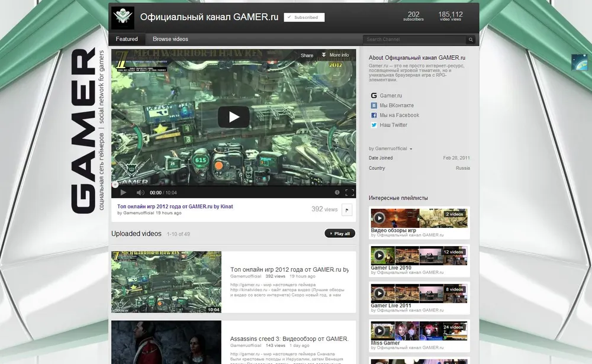Click the Gamer.ru G icon link
Image resolution: width=592 pixels, height=364 pixels.
(x=374, y=95)
